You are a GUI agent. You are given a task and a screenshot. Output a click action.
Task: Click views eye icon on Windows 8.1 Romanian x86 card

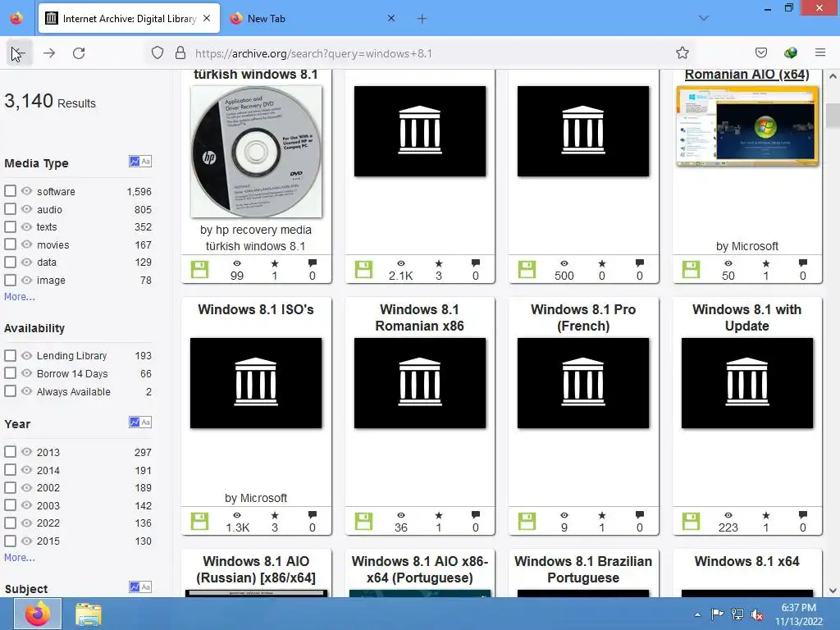click(400, 515)
